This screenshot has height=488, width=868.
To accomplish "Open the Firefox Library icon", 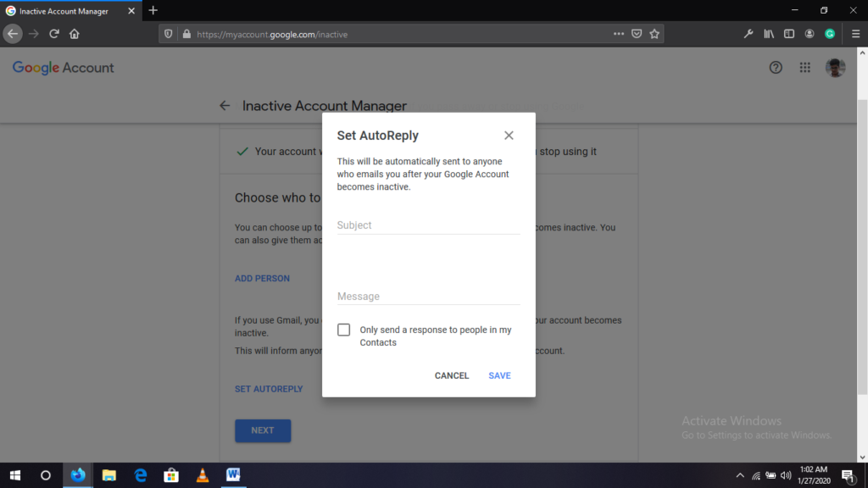I will (x=769, y=34).
